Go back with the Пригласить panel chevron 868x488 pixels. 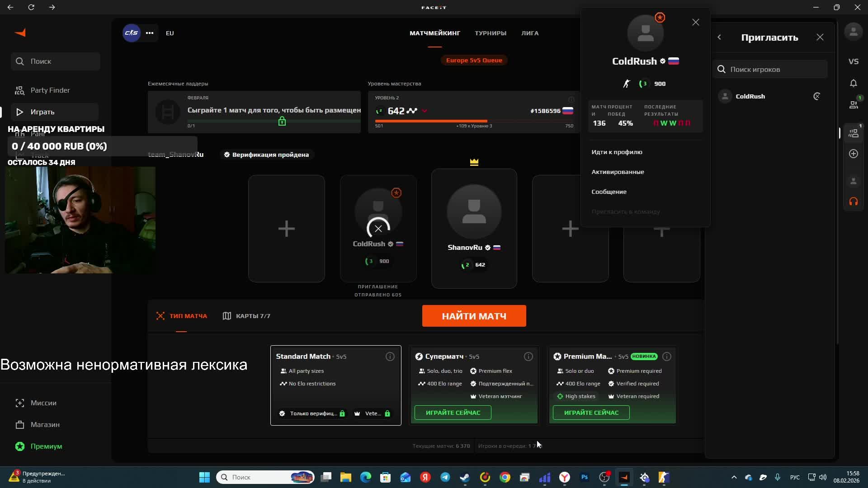[719, 38]
